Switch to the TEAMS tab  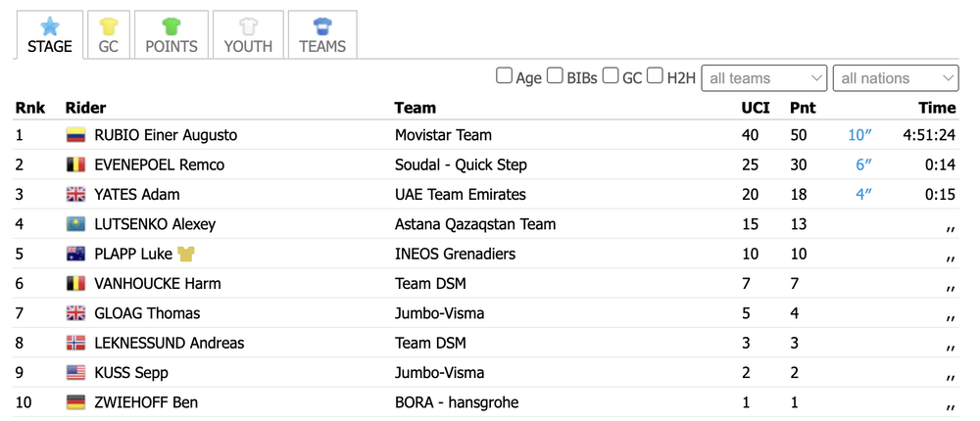pyautogui.click(x=322, y=35)
